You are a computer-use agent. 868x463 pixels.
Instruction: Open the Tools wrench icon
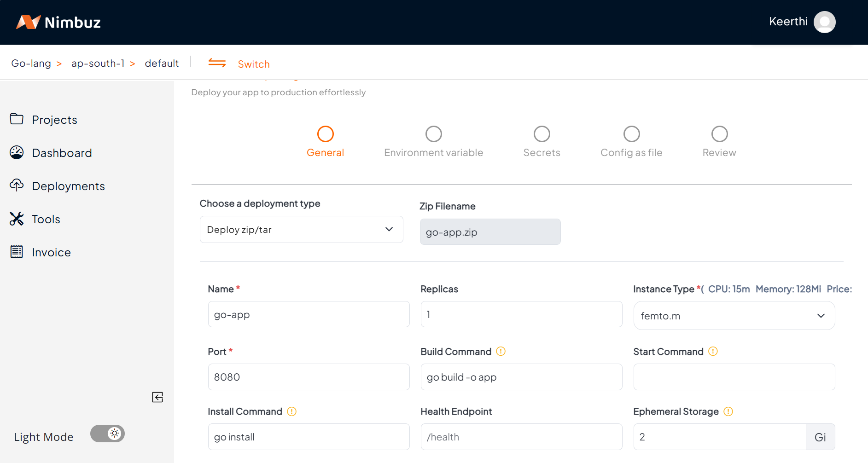point(17,219)
